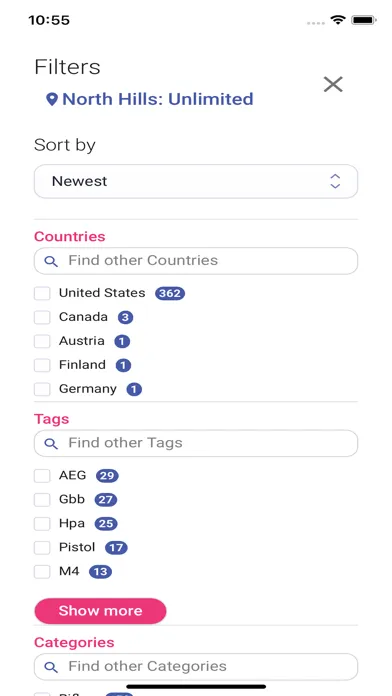The height and width of the screenshot is (696, 392).
Task: Toggle the M4 tag checkbox
Action: click(x=42, y=572)
